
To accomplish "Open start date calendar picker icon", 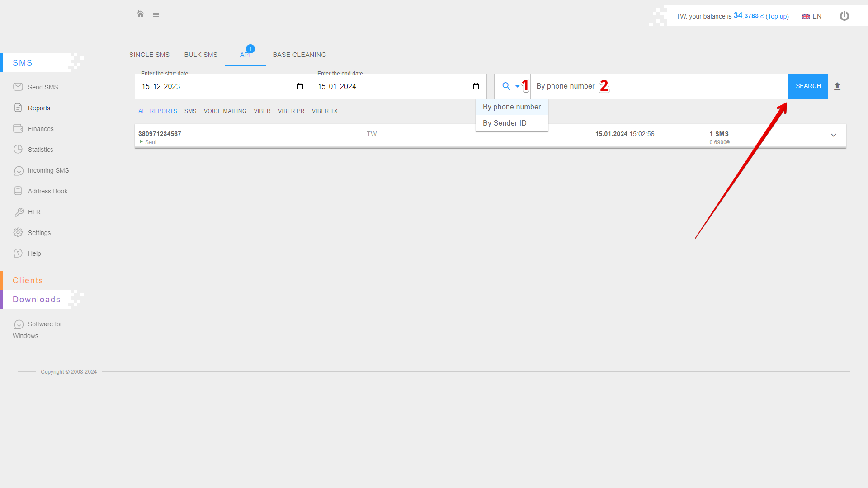I will 300,86.
